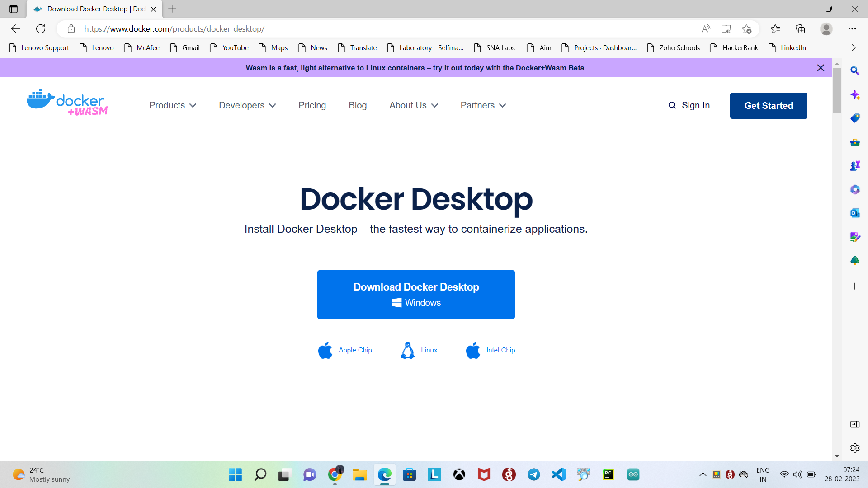Add this page to favorites star icon
The image size is (868, 488).
(746, 29)
